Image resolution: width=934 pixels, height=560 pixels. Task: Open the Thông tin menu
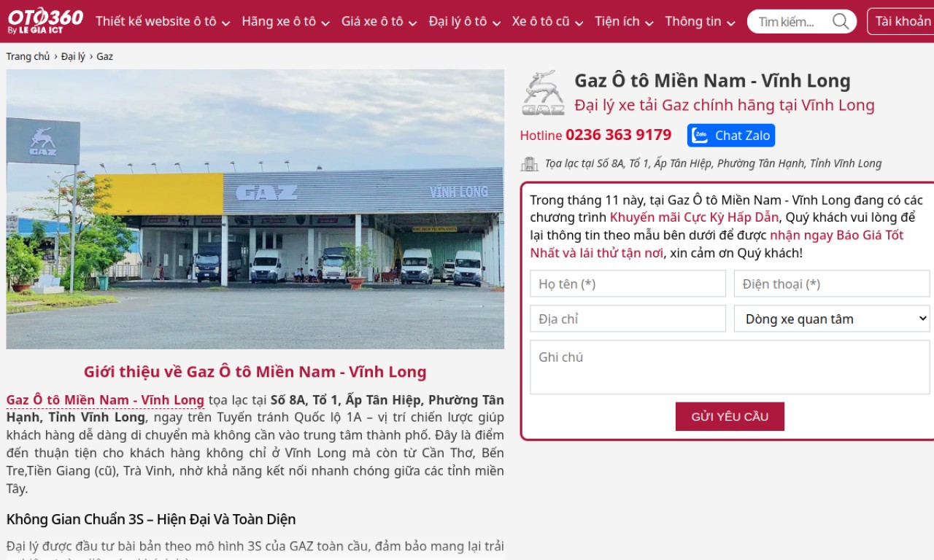pos(700,21)
